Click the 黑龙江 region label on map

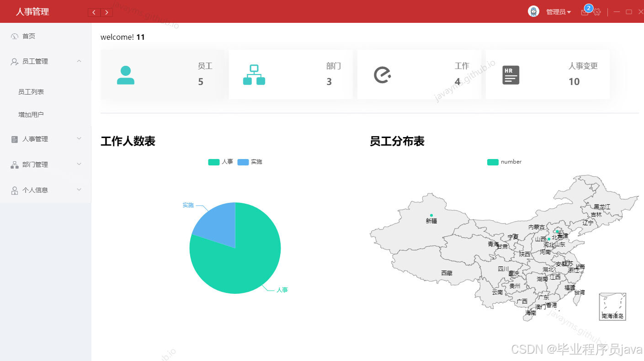tap(602, 207)
